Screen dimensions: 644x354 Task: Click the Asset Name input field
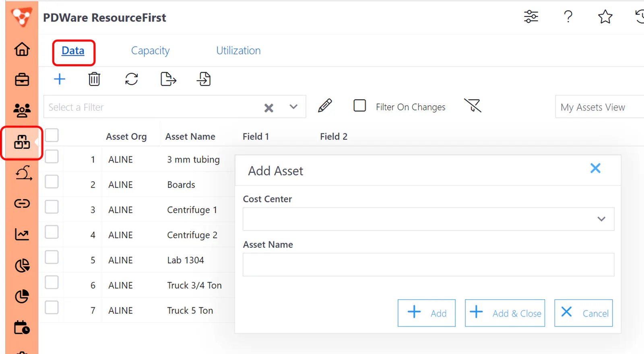428,264
